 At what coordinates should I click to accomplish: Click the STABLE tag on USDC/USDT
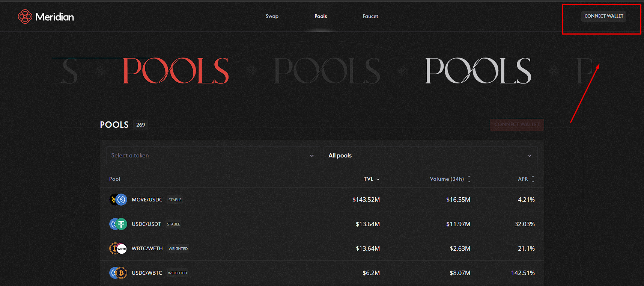[x=173, y=224]
